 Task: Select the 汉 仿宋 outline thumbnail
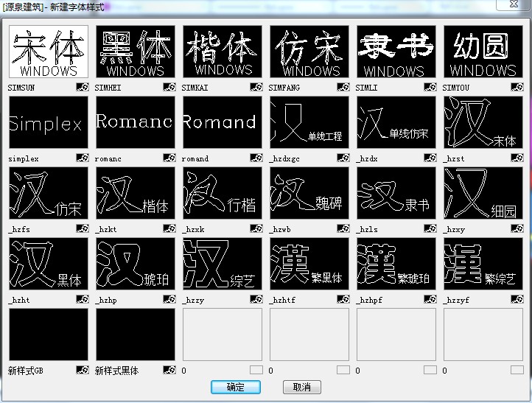coord(49,193)
